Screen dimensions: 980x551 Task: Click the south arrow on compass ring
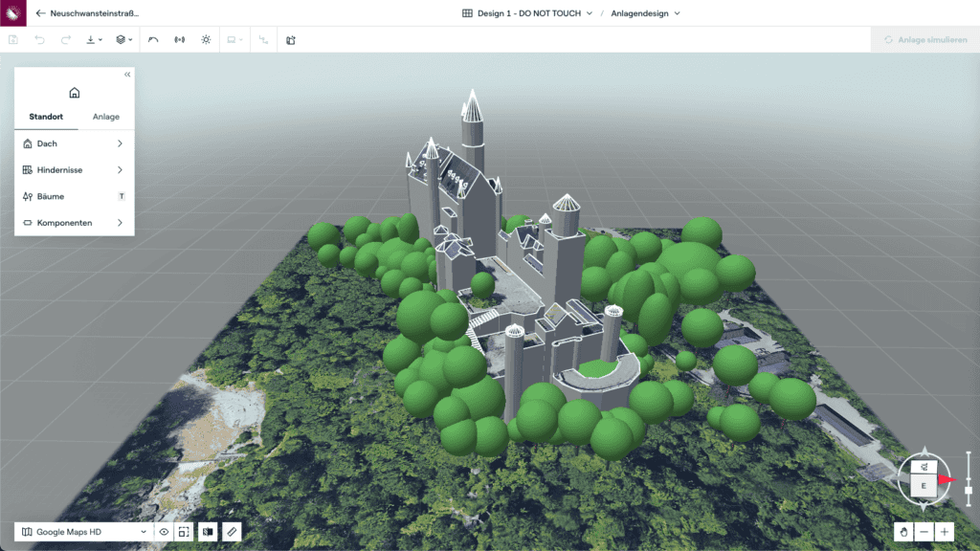(x=924, y=506)
